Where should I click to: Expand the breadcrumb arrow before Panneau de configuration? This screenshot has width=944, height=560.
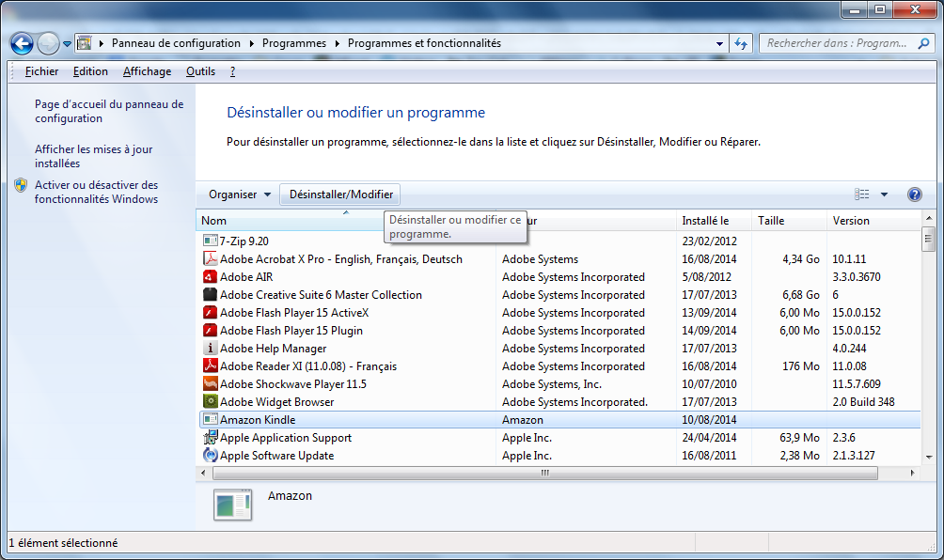pyautogui.click(x=102, y=43)
